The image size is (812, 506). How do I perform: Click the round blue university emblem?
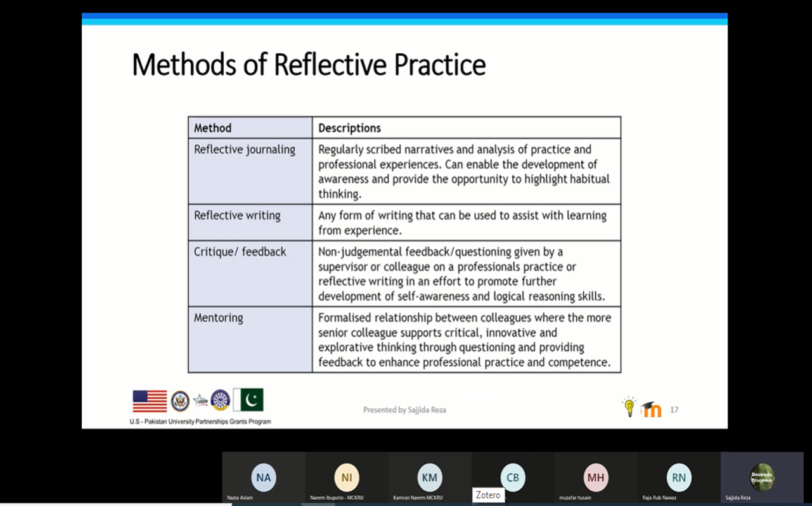click(x=220, y=400)
